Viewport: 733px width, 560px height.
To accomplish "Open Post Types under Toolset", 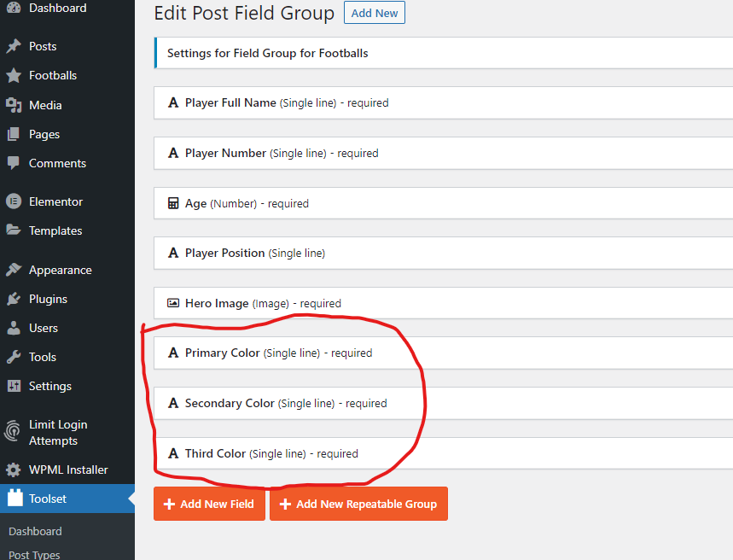I will tap(34, 554).
